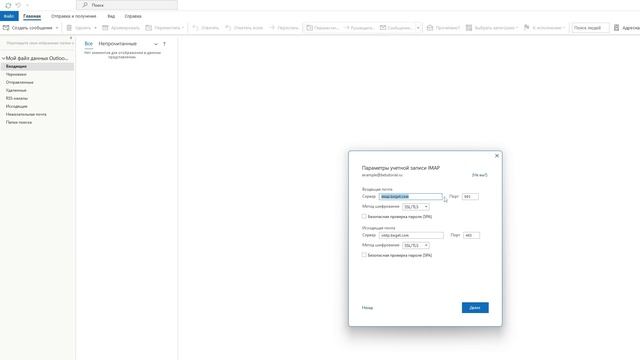Click the incoming mail server field
640x360 pixels.
point(410,197)
